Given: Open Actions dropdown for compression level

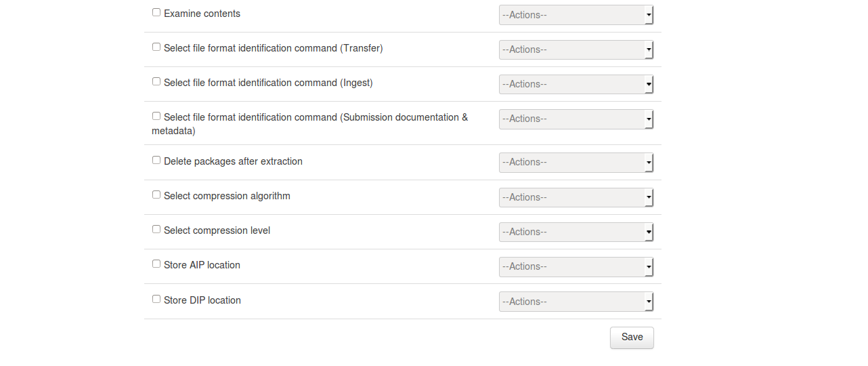Looking at the screenshot, I should coord(576,232).
